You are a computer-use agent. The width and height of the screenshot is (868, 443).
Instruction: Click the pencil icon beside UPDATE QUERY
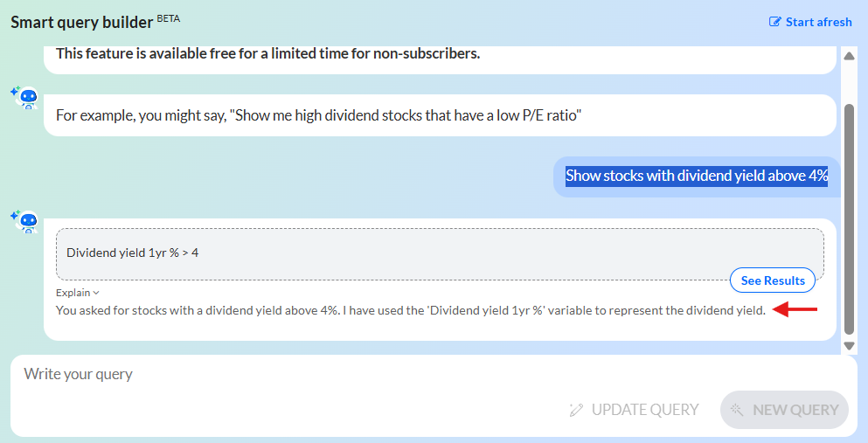576,410
